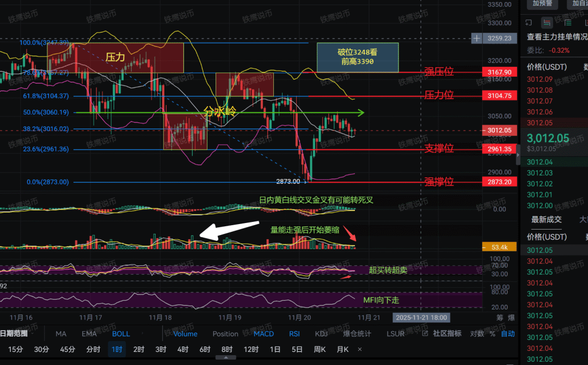This screenshot has height=365, width=588.
Task: Toggle the BOLL indicator
Action: tap(121, 333)
